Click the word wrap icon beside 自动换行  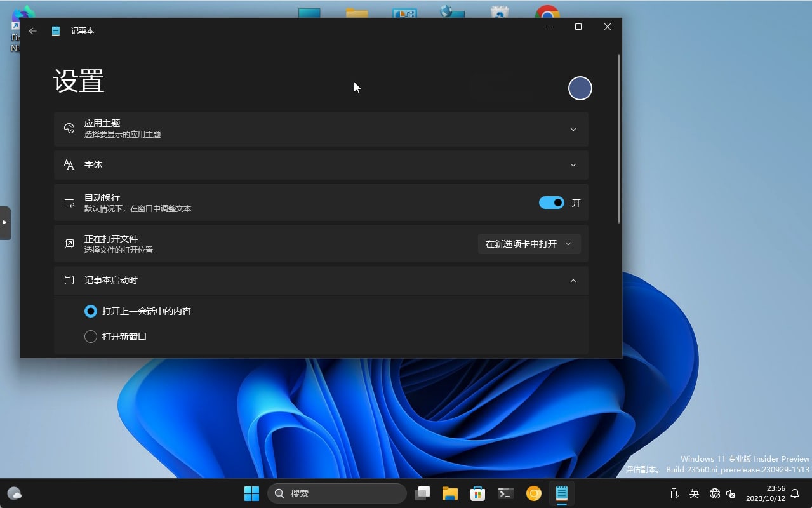pyautogui.click(x=69, y=202)
